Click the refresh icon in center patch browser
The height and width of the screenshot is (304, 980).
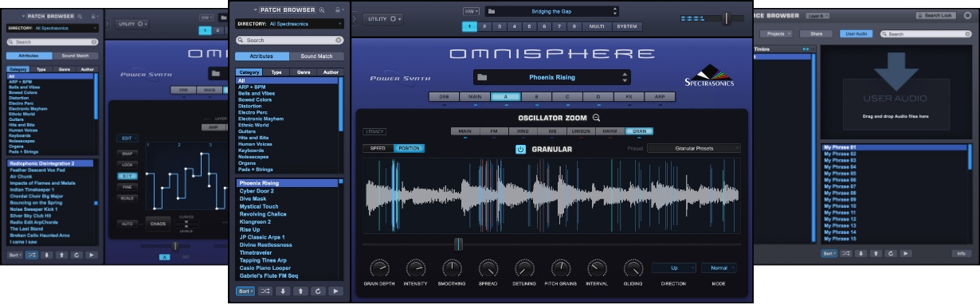pyautogui.click(x=319, y=291)
